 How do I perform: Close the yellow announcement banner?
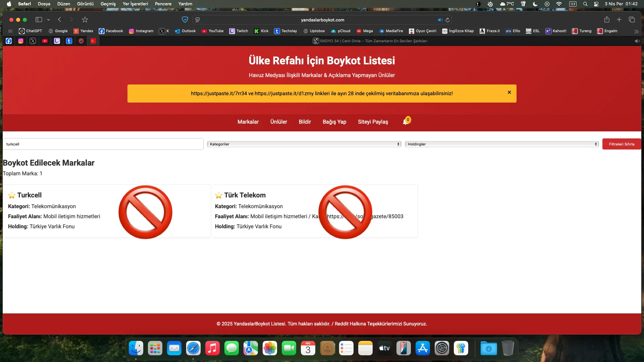tap(509, 92)
